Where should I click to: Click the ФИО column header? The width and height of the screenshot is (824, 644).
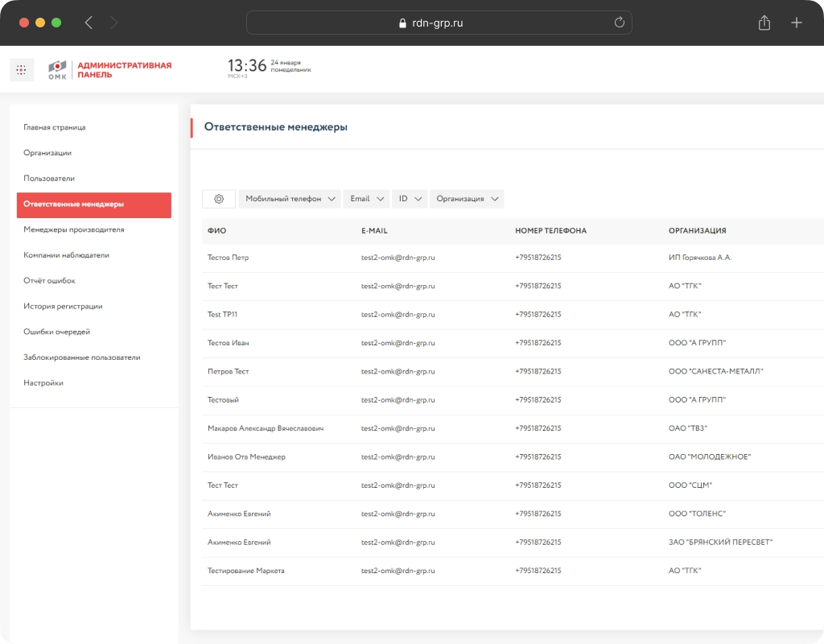(217, 231)
